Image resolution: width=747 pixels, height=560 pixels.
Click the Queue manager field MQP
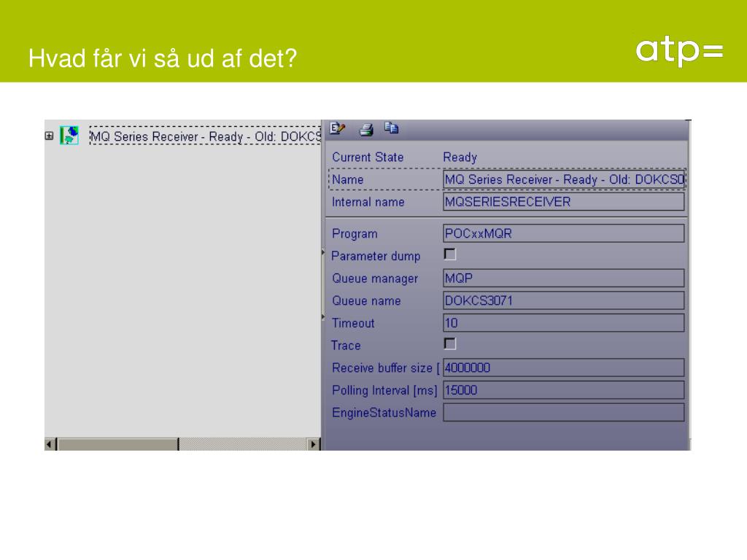pyautogui.click(x=564, y=278)
